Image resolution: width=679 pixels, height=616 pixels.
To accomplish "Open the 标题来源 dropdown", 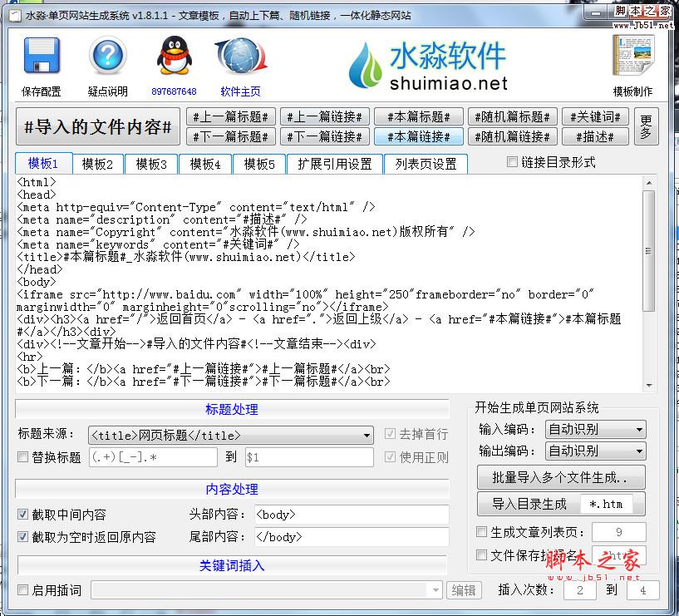I will click(231, 436).
